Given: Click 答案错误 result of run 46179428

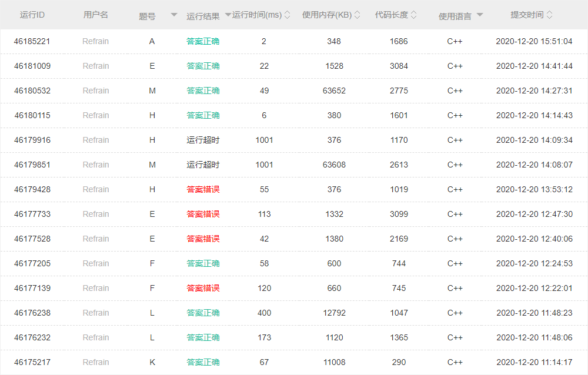Looking at the screenshot, I should (203, 190).
